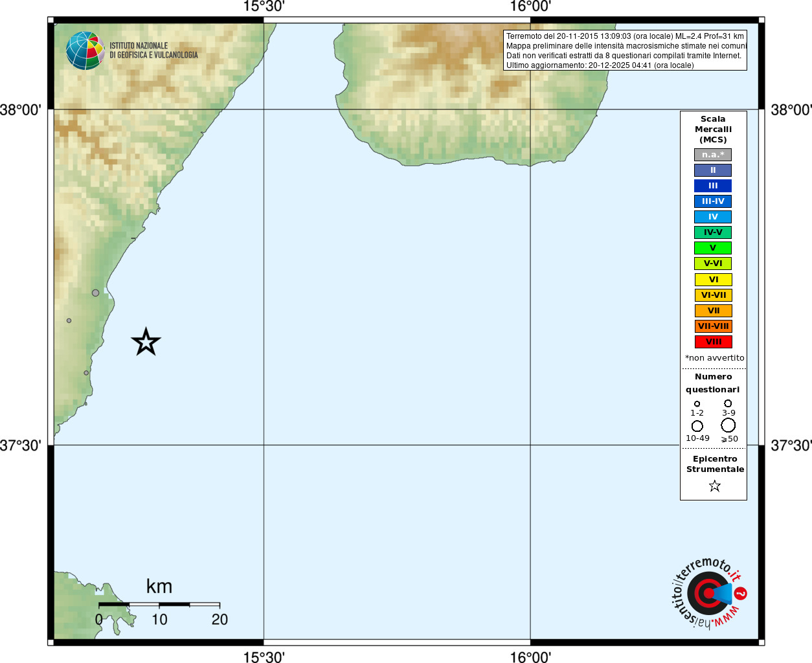Image resolution: width=812 pixels, height=663 pixels.
Task: Click the right 38°00' latitude label
Action: point(791,109)
